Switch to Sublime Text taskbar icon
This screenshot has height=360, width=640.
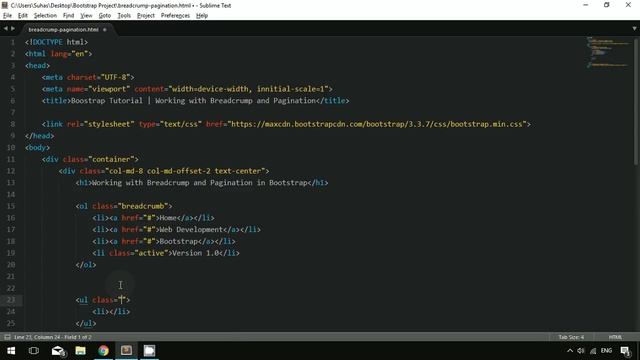[x=126, y=351]
